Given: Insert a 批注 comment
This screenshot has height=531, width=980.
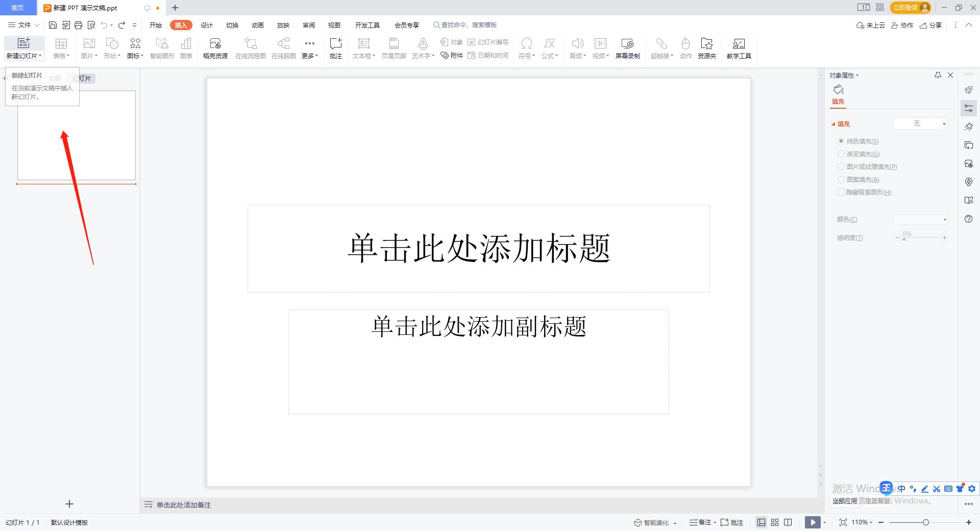Looking at the screenshot, I should click(335, 49).
